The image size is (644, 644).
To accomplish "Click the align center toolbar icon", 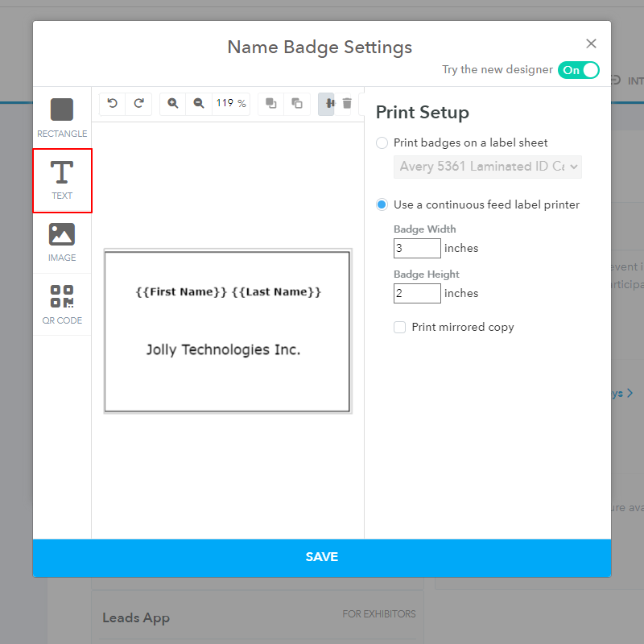I will click(x=328, y=103).
